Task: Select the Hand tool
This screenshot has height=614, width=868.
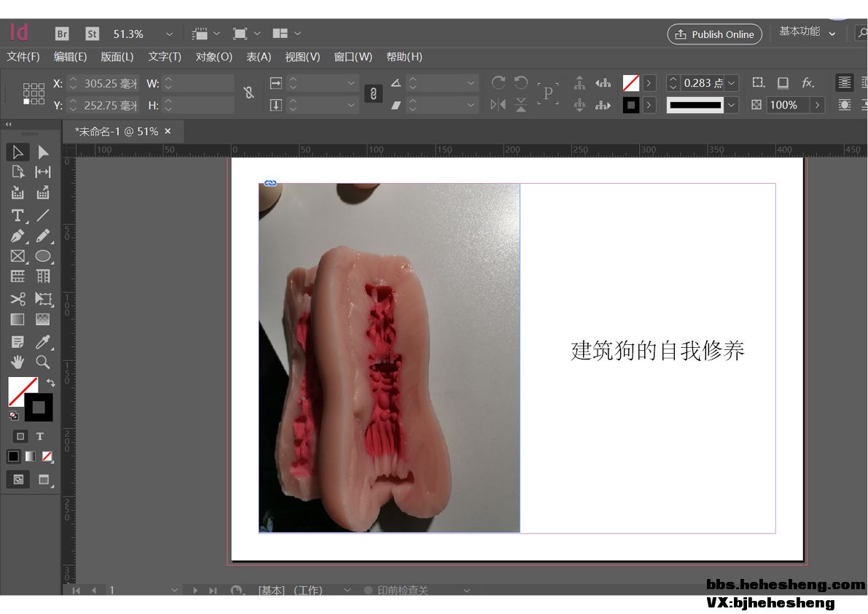Action: pyautogui.click(x=17, y=362)
